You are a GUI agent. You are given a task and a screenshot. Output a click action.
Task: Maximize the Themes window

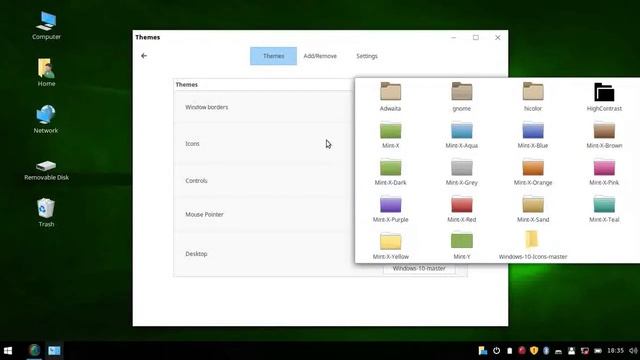[x=476, y=38]
